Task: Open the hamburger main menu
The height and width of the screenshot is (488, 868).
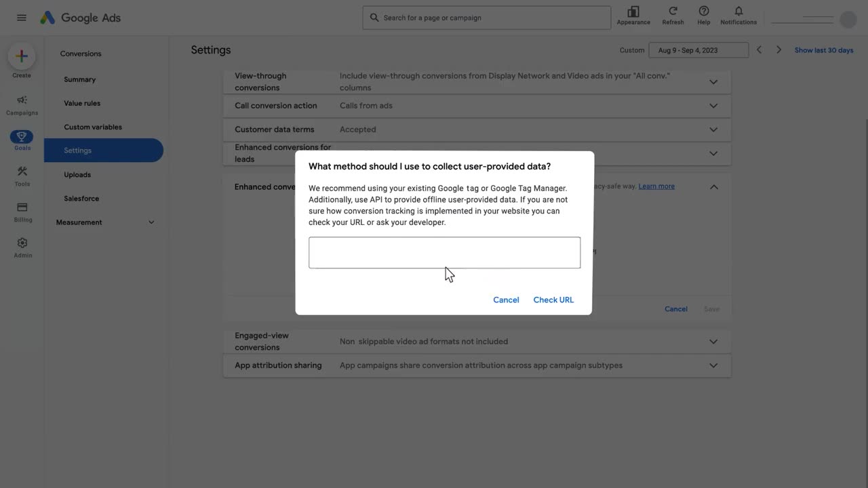Action: (22, 18)
